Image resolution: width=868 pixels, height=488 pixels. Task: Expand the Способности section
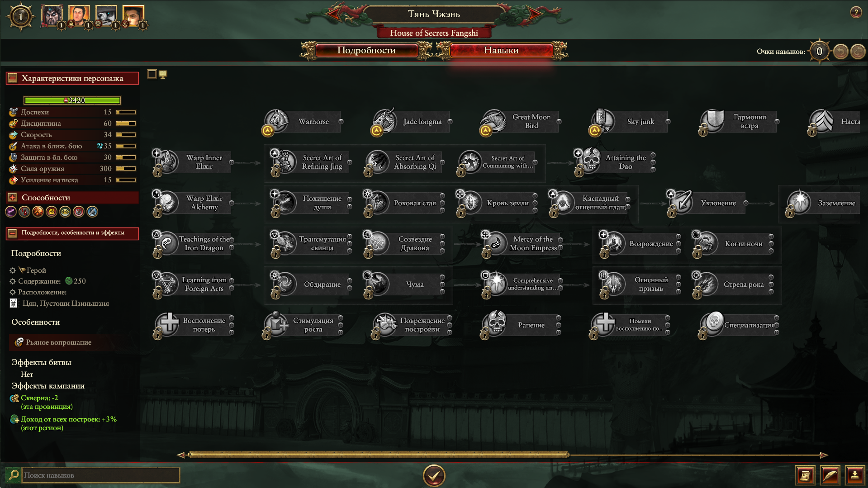[13, 198]
